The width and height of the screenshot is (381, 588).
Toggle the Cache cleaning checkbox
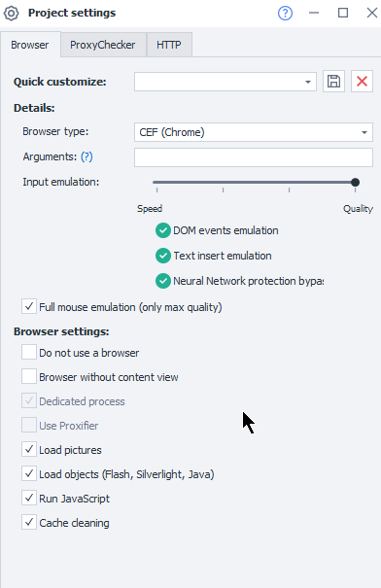point(29,522)
